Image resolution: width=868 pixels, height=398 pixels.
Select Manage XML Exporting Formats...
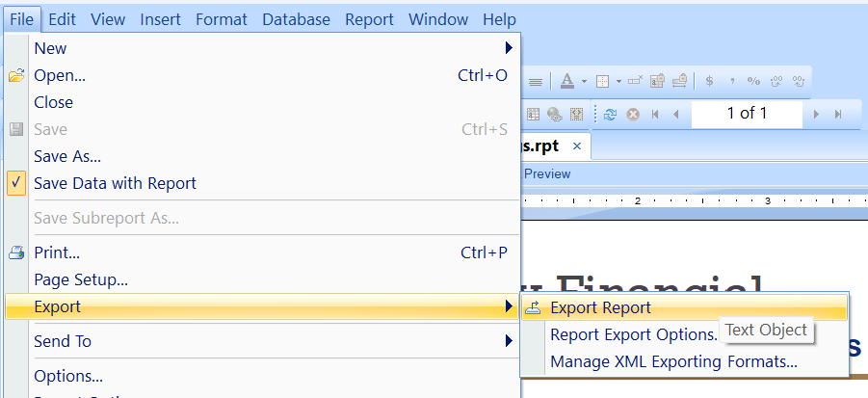[685, 362]
